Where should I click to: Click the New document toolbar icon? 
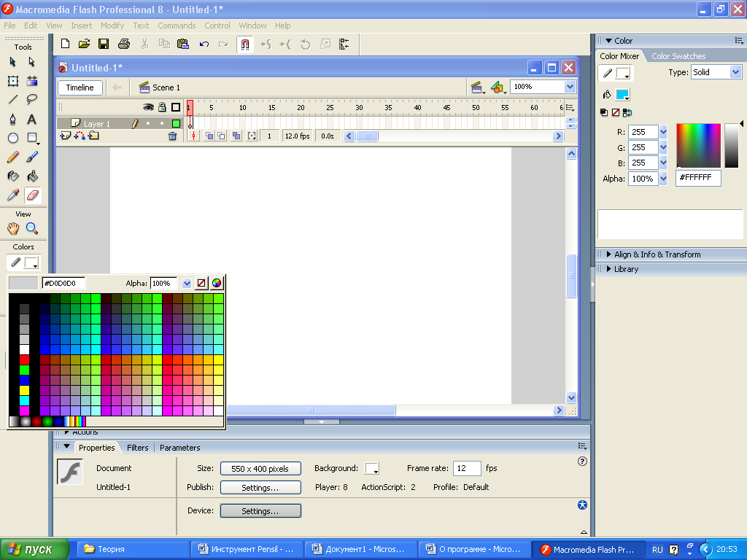65,44
